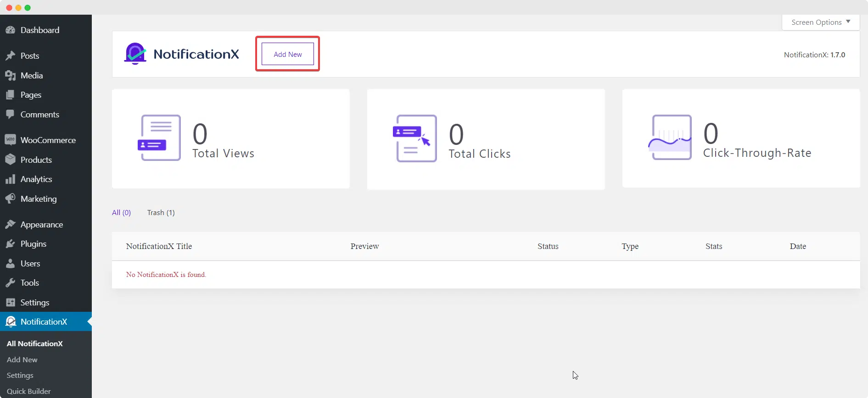Click the Dashboard gauge icon in sidebar
Screen dimensions: 868x398
10,30
